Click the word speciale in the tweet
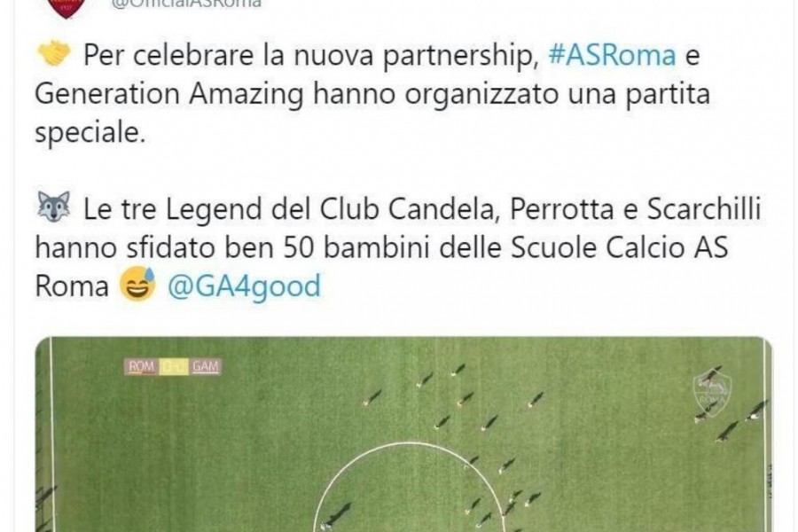The height and width of the screenshot is (532, 798). point(90,133)
